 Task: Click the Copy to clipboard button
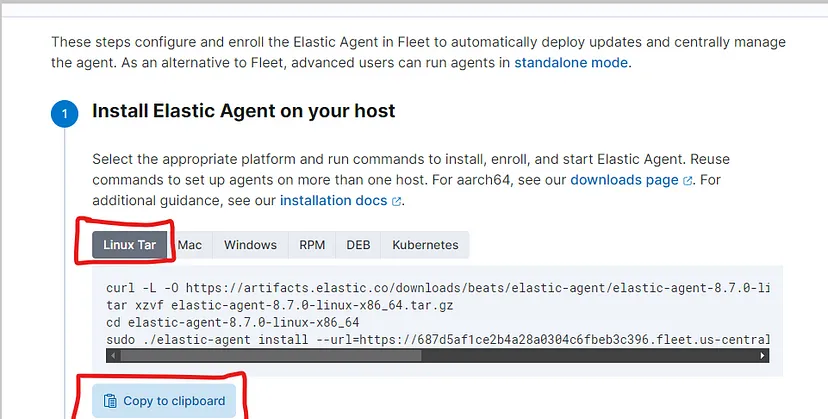click(164, 401)
